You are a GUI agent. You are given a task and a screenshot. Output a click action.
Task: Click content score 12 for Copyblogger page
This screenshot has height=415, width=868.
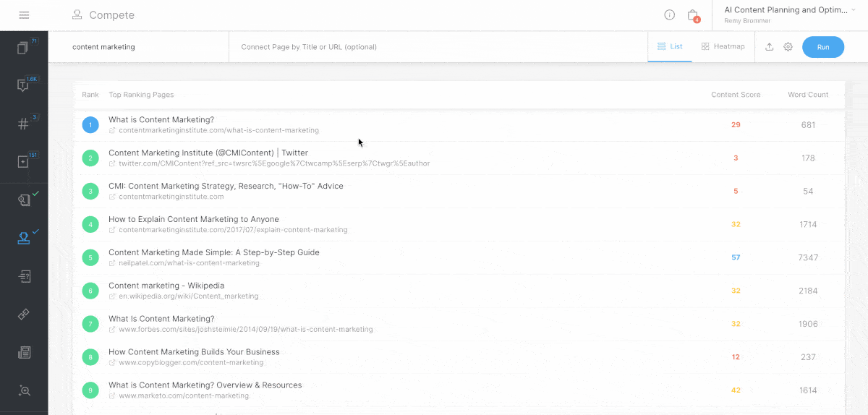(736, 357)
